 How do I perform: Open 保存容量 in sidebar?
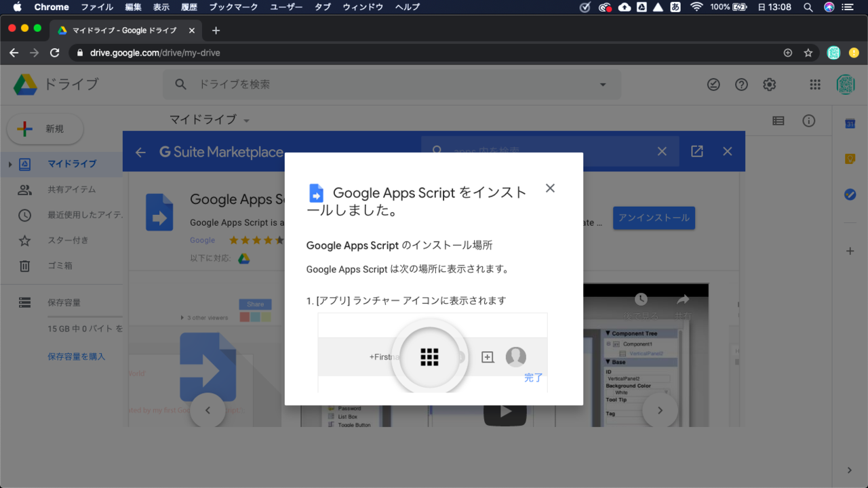click(x=64, y=302)
